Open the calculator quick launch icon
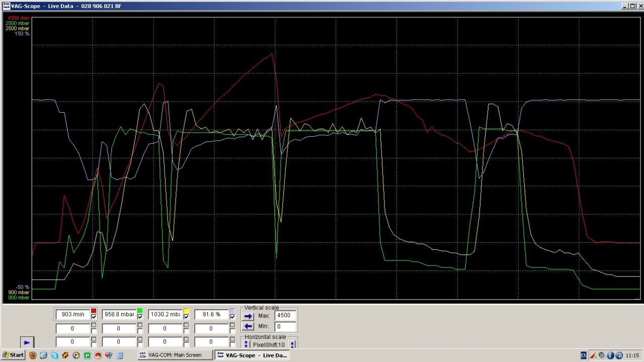Image resolution: width=644 pixels, height=362 pixels. [x=120, y=355]
